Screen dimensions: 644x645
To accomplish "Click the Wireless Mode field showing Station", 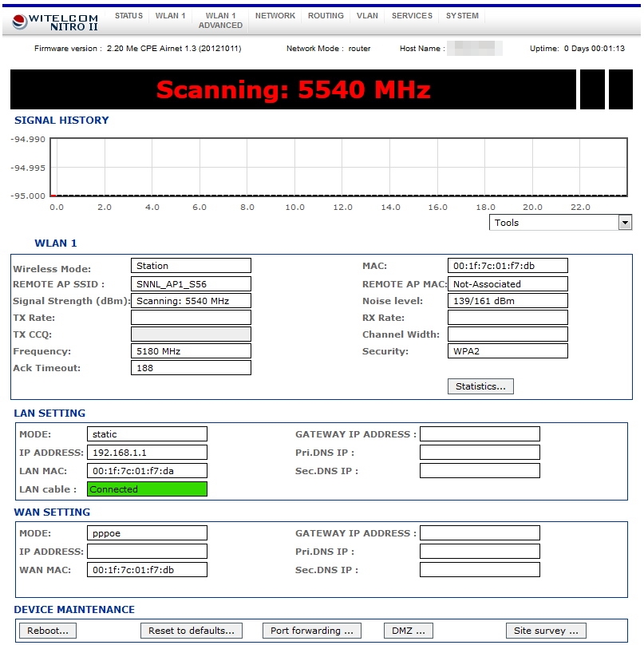I will click(191, 266).
